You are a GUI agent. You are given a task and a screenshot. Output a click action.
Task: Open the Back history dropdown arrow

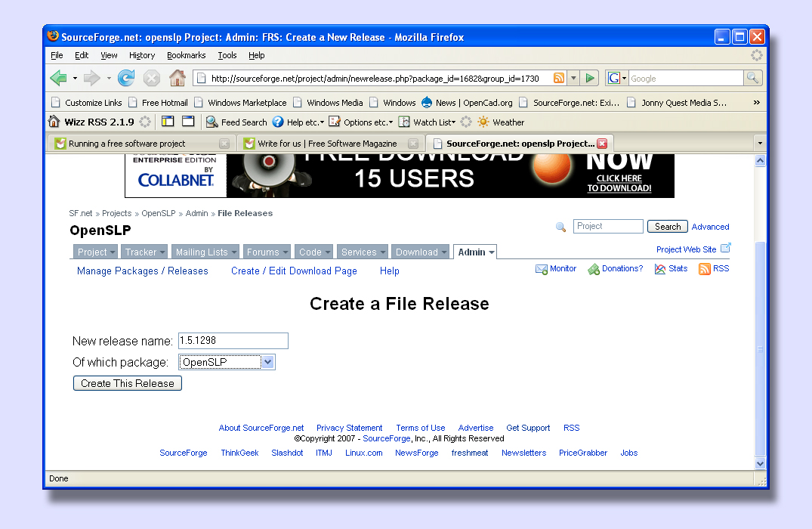pos(75,79)
